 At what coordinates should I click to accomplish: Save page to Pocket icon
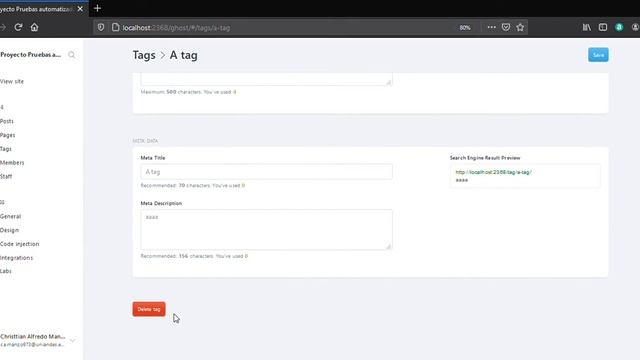[506, 27]
